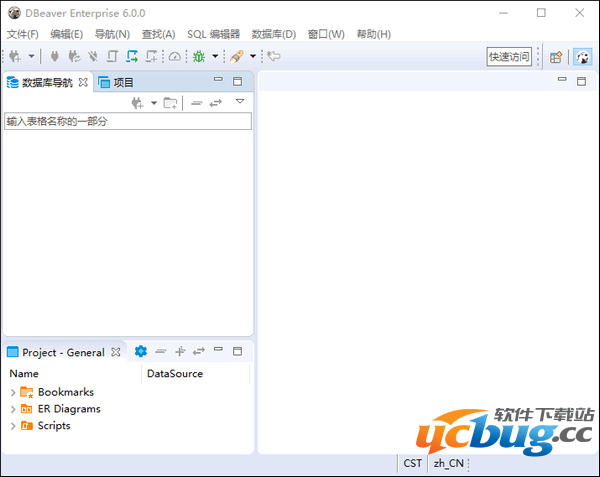This screenshot has height=477, width=600.
Task: Maximize the editor area panel
Action: [x=582, y=81]
